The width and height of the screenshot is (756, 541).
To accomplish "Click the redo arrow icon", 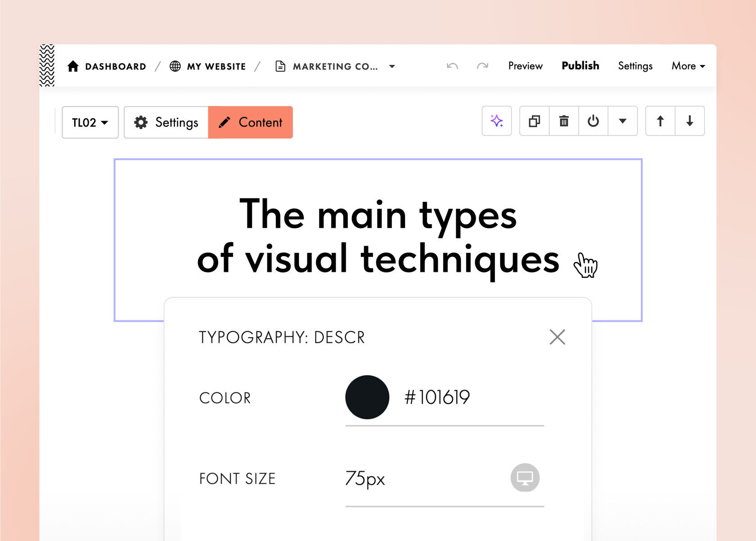I will (482, 66).
